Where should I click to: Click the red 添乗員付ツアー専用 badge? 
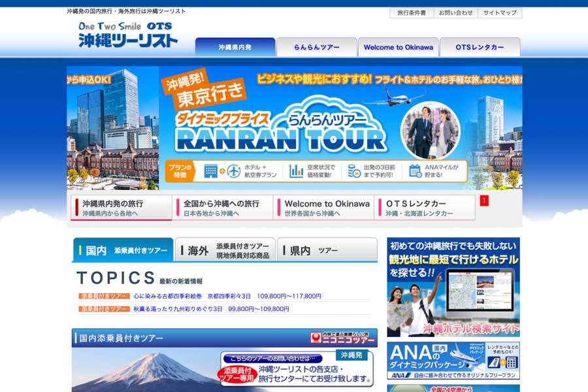point(237,374)
